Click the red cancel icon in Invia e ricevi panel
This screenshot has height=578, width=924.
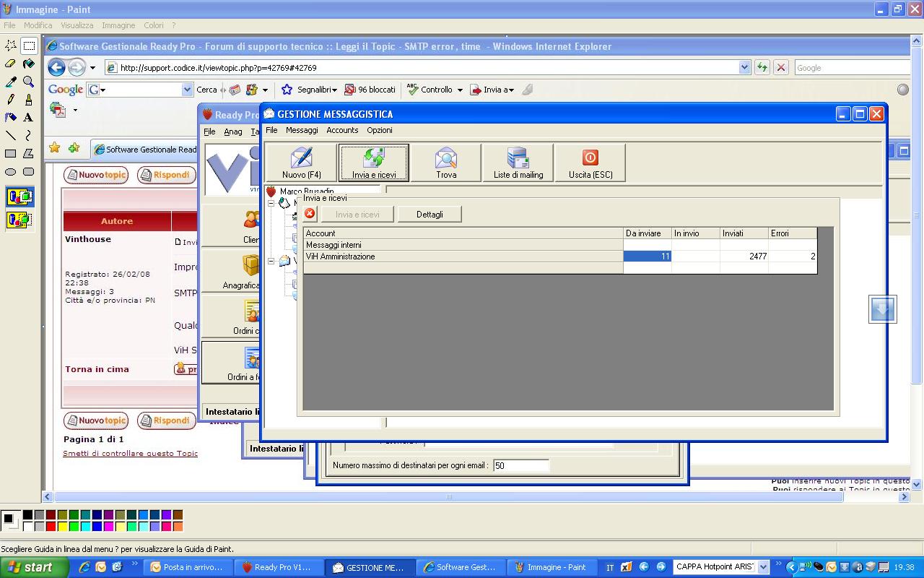[x=310, y=214]
